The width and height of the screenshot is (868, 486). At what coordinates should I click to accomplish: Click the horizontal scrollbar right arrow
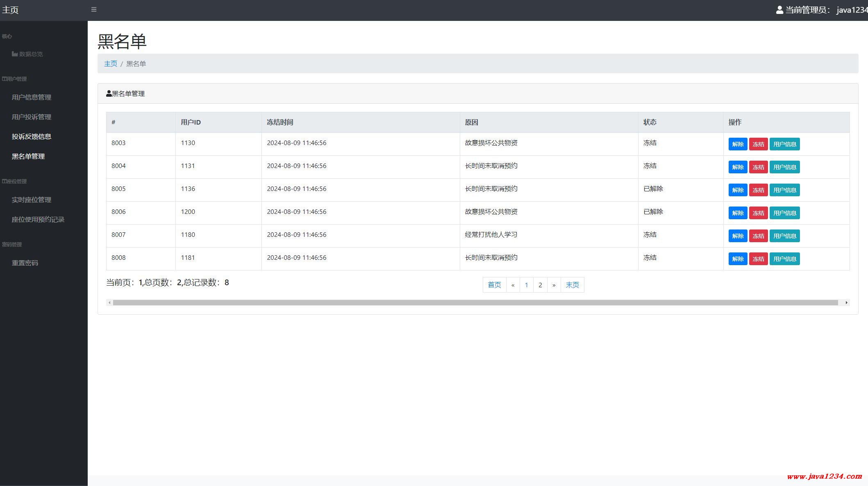pyautogui.click(x=846, y=302)
